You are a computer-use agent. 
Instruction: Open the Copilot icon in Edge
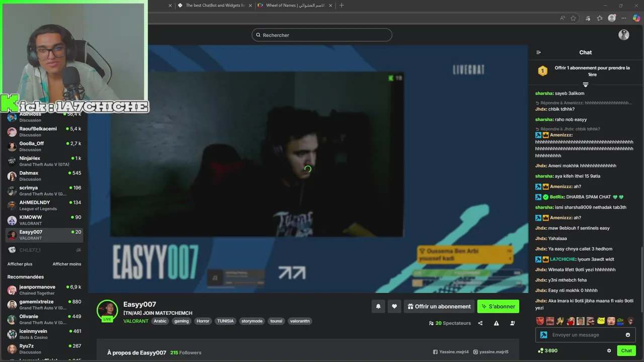coord(636,18)
